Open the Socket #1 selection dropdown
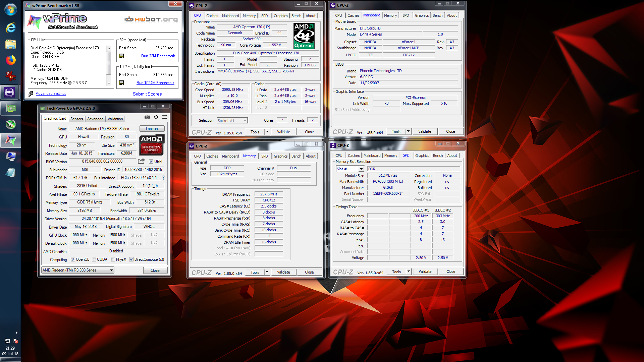644x362 pixels. coord(232,120)
